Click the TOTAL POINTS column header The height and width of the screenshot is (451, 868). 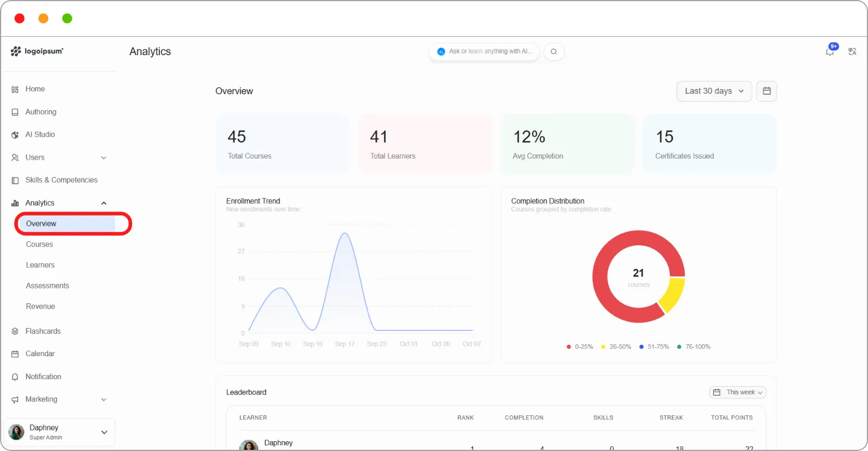point(732,418)
